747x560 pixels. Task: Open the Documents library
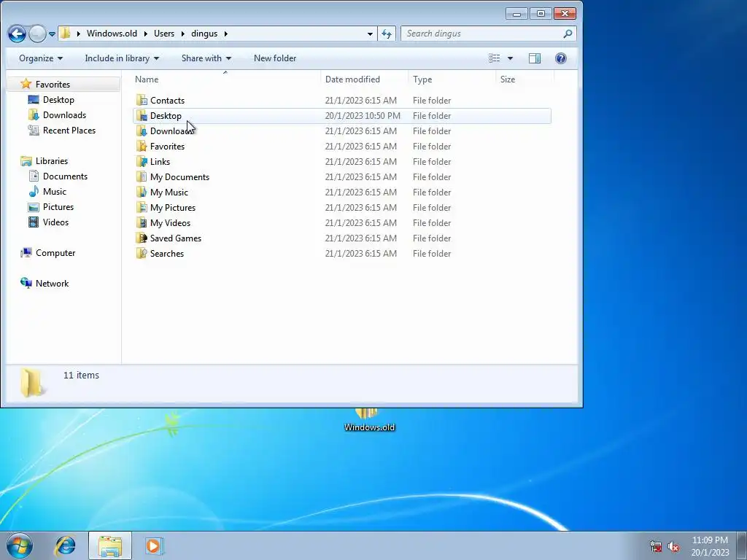coord(65,176)
